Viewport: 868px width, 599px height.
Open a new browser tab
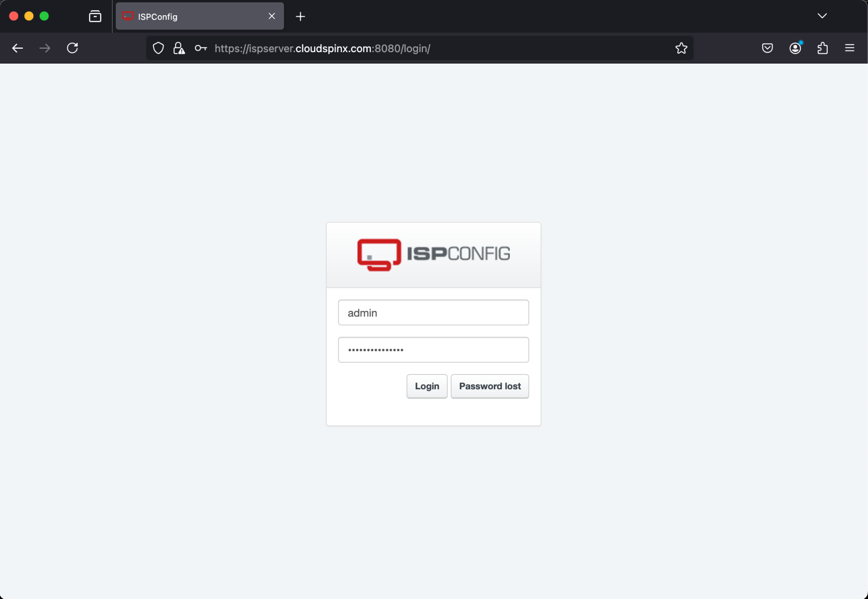300,16
